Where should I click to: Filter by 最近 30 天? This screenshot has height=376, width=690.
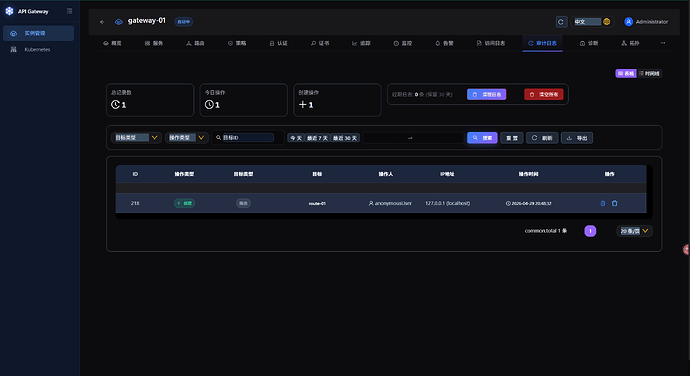pos(345,138)
